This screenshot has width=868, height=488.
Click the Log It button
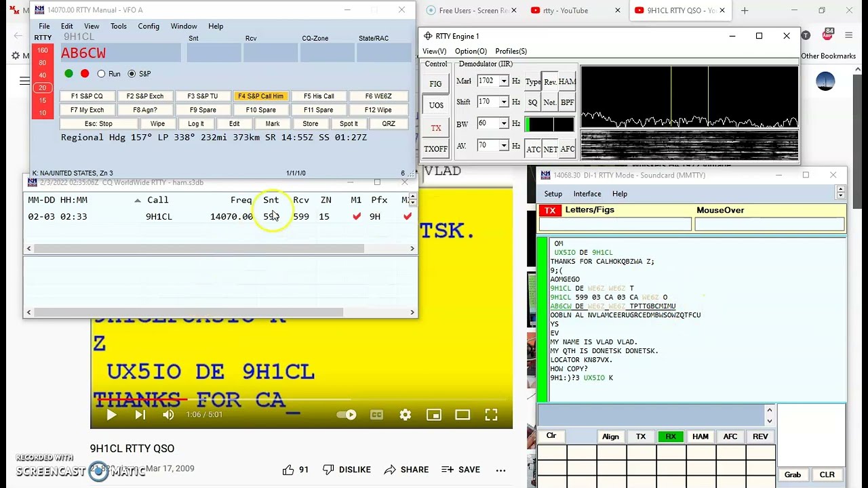pyautogui.click(x=196, y=124)
